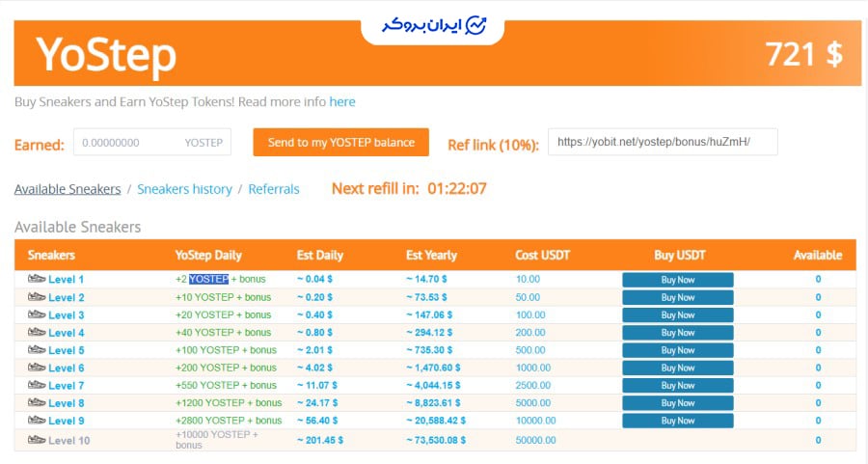Click the sneaker icon beside Level 2
The width and height of the screenshot is (868, 464).
pos(37,297)
